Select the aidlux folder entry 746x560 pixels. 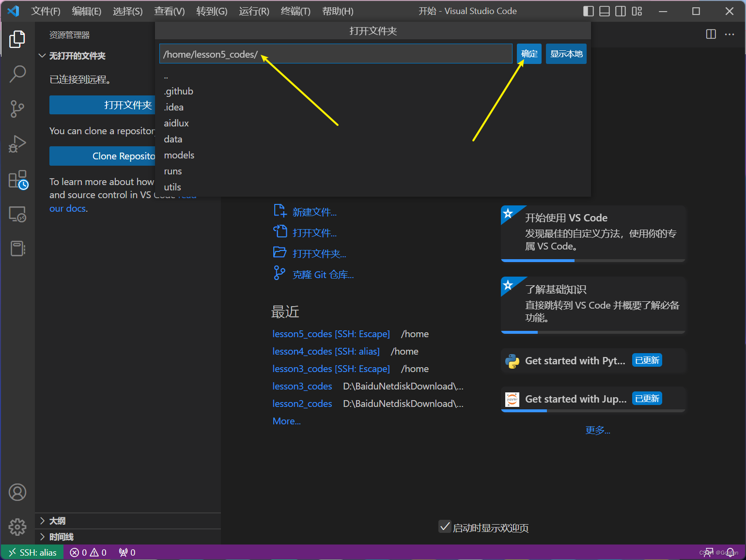pyautogui.click(x=373, y=123)
